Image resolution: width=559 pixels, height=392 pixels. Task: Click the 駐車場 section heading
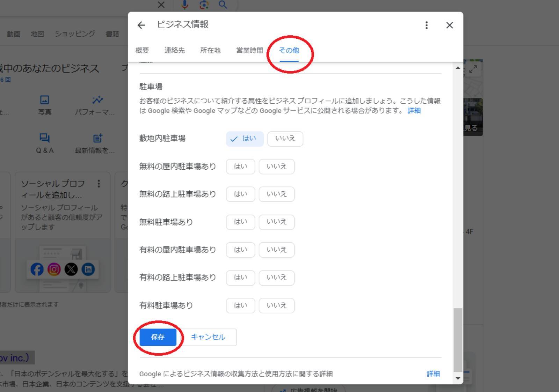[x=151, y=87]
